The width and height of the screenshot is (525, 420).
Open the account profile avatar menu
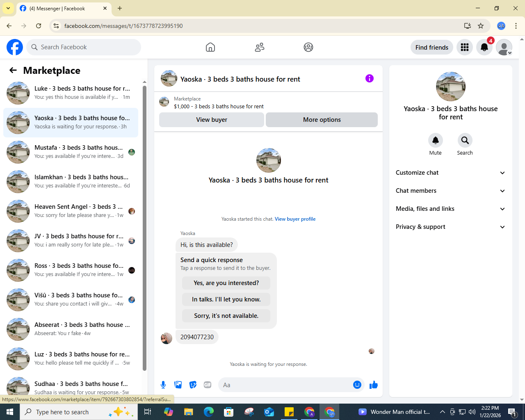[x=504, y=47]
